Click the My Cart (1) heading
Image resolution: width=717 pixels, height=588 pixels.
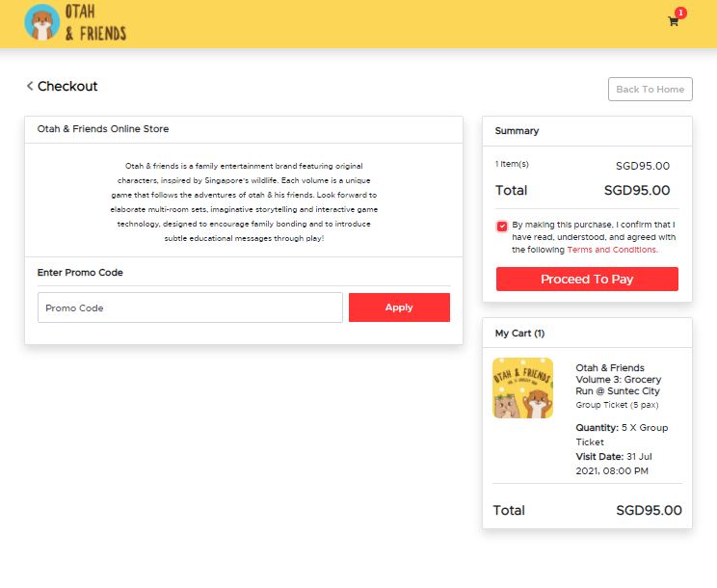519,334
